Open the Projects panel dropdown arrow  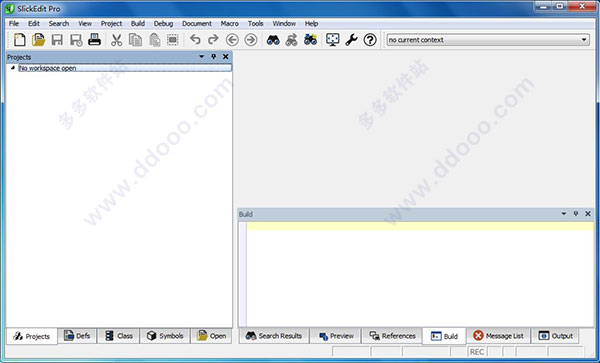point(202,57)
